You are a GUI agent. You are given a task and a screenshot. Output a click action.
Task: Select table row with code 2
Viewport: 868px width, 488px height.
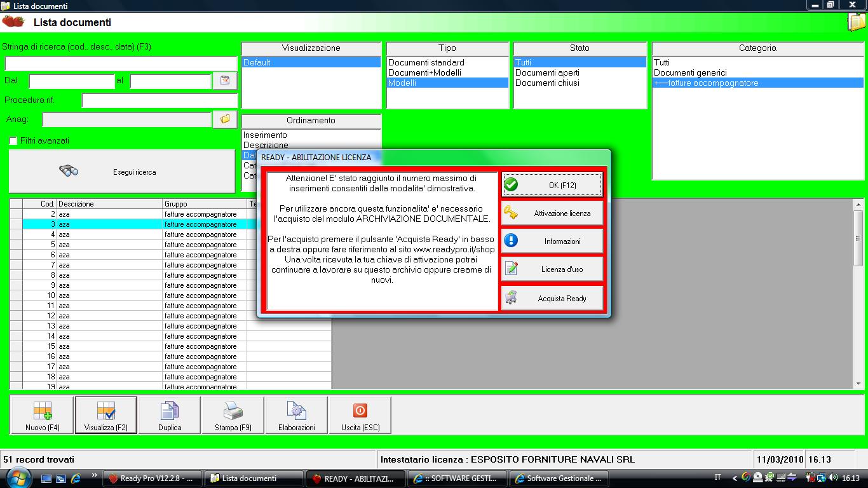coord(170,214)
